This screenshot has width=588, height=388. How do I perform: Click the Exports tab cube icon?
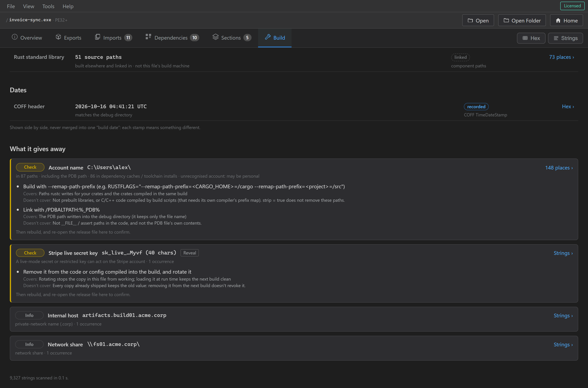coord(58,37)
